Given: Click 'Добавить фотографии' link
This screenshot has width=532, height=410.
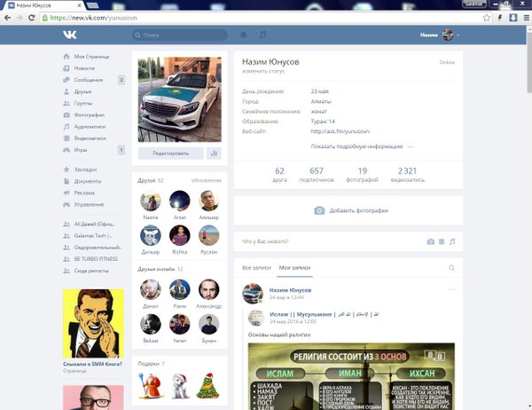Looking at the screenshot, I should 359,210.
